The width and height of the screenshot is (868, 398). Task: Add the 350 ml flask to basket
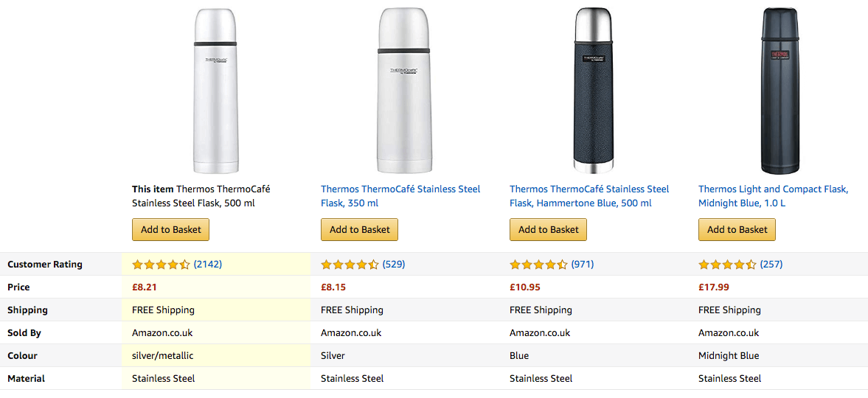[x=360, y=229]
